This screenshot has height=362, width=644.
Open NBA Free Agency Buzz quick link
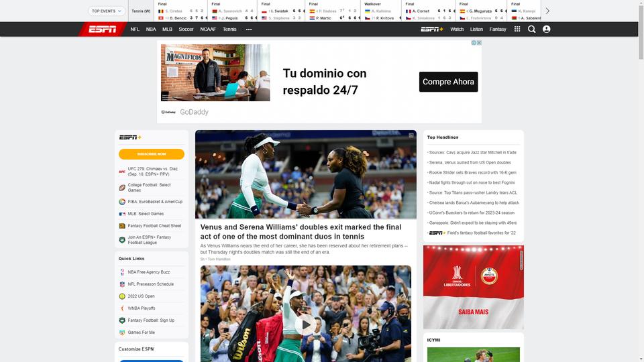[149, 272]
